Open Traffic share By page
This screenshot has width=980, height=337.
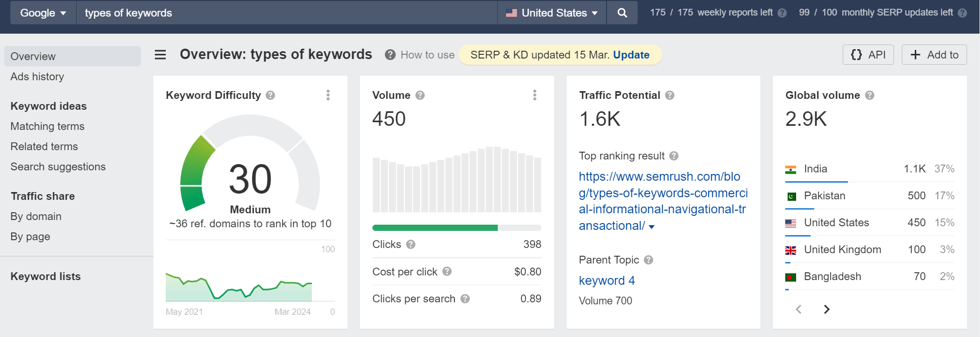click(30, 237)
